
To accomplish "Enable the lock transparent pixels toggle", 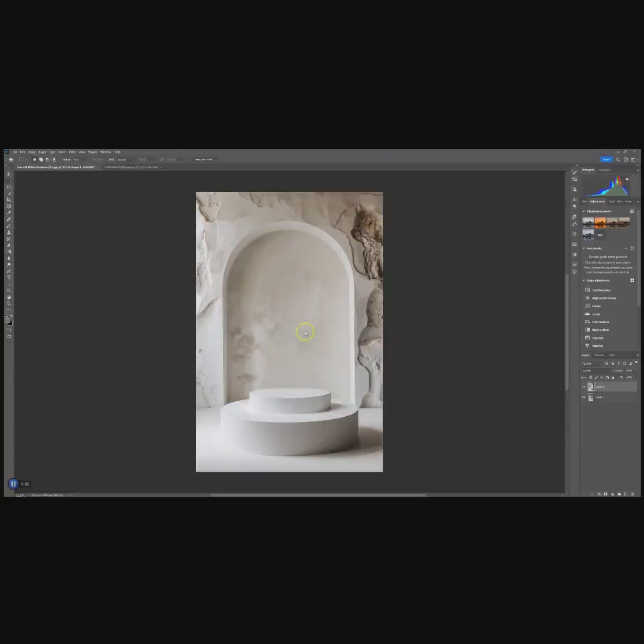I will (591, 377).
